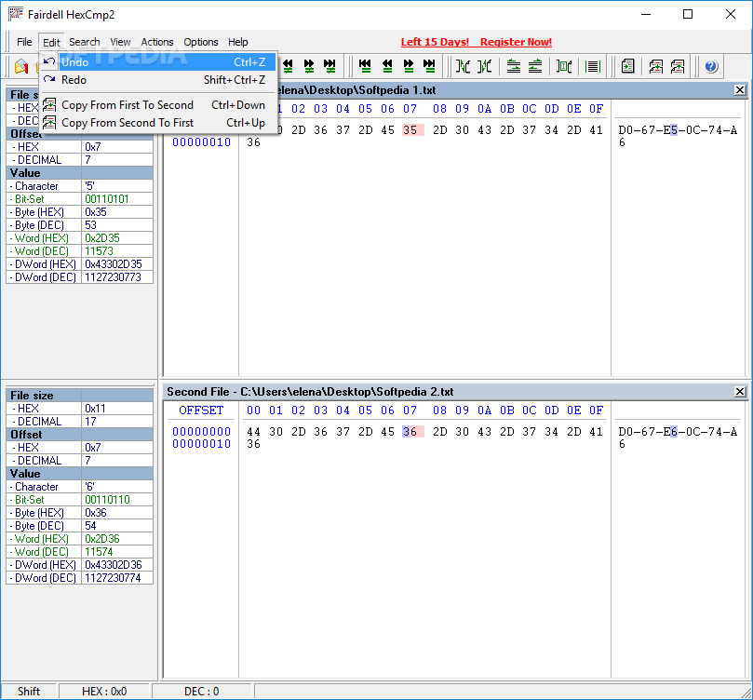Choose Redo in the Edit menu
The height and width of the screenshot is (700, 753).
[158, 80]
